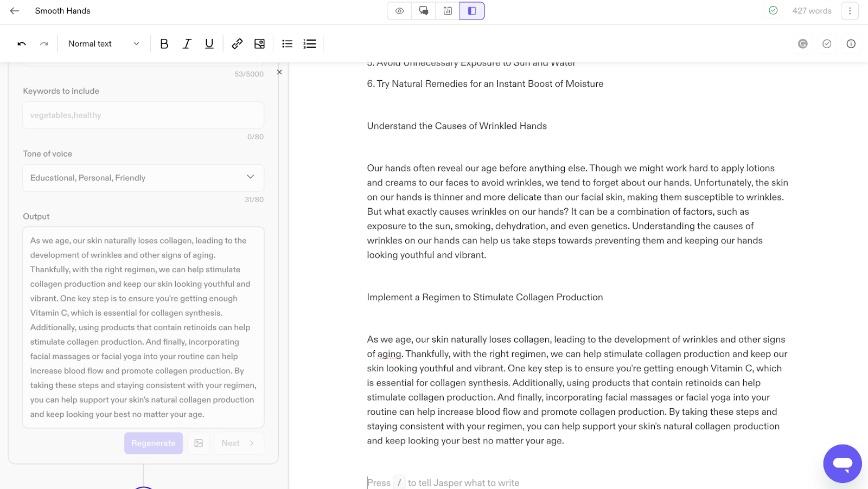Insert a hyperlink
This screenshot has height=489, width=868.
point(237,44)
